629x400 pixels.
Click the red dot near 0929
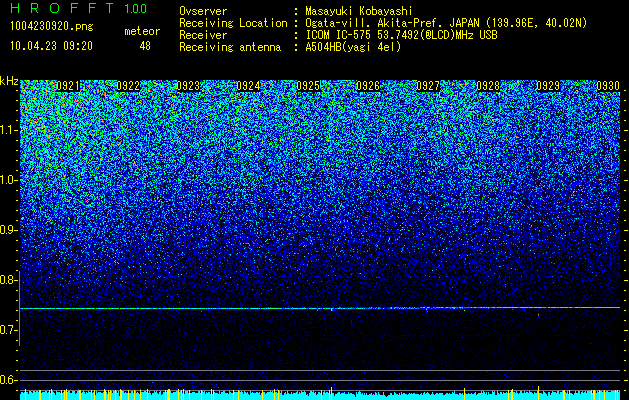538,315
